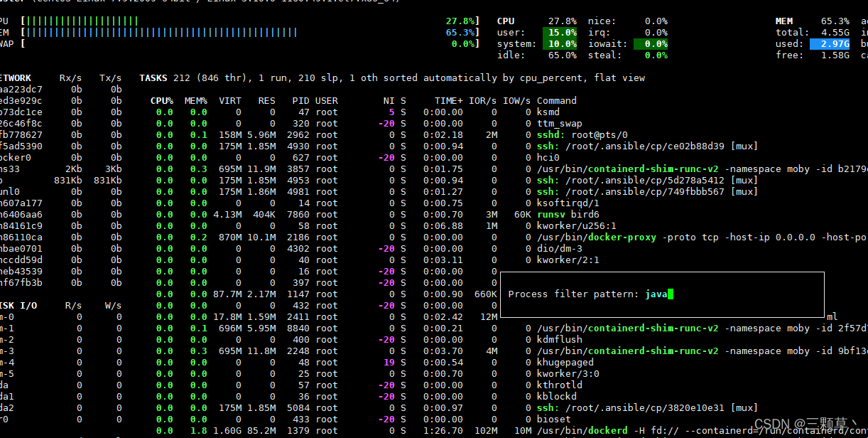Image resolution: width=868 pixels, height=438 pixels.
Task: Click the IOR/s column header
Action: tap(483, 101)
